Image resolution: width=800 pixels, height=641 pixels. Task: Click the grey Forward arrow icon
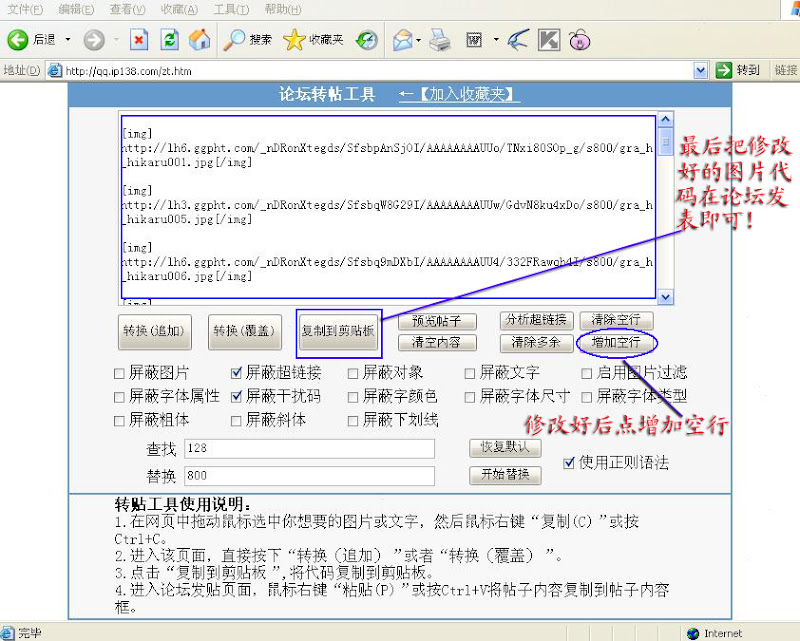click(x=94, y=40)
